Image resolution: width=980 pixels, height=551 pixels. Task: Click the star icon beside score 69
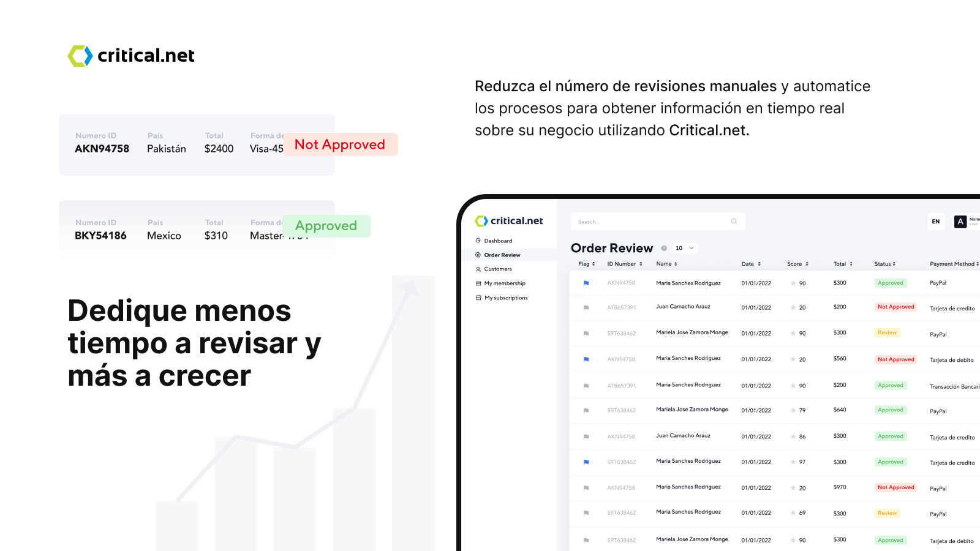click(793, 513)
